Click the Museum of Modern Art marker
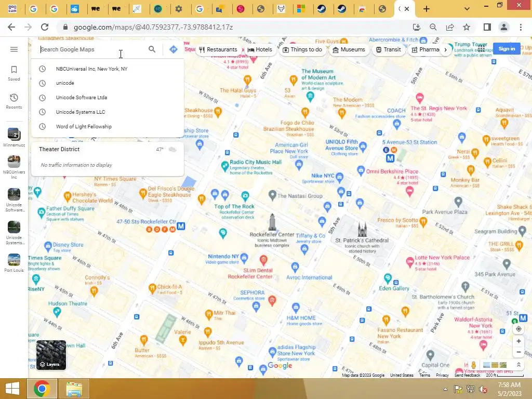The width and height of the screenshot is (532, 399). [310, 97]
